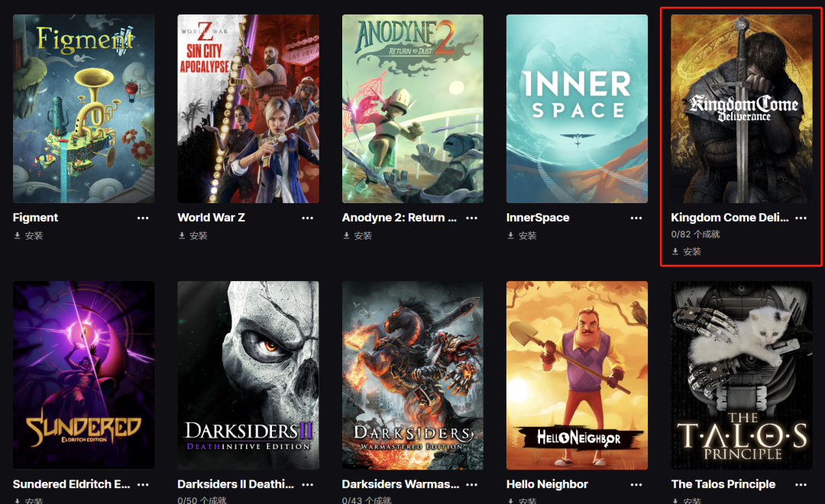Open the Kingdom Come Deliverance three-dot menu
Viewport: 825px width, 504px height.
click(801, 218)
